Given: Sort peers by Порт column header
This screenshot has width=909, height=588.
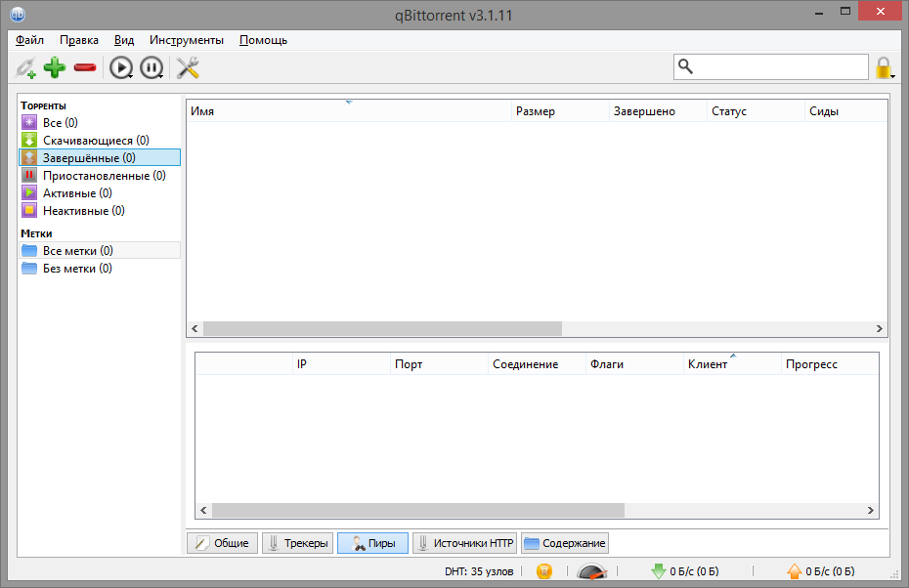Looking at the screenshot, I should click(440, 363).
